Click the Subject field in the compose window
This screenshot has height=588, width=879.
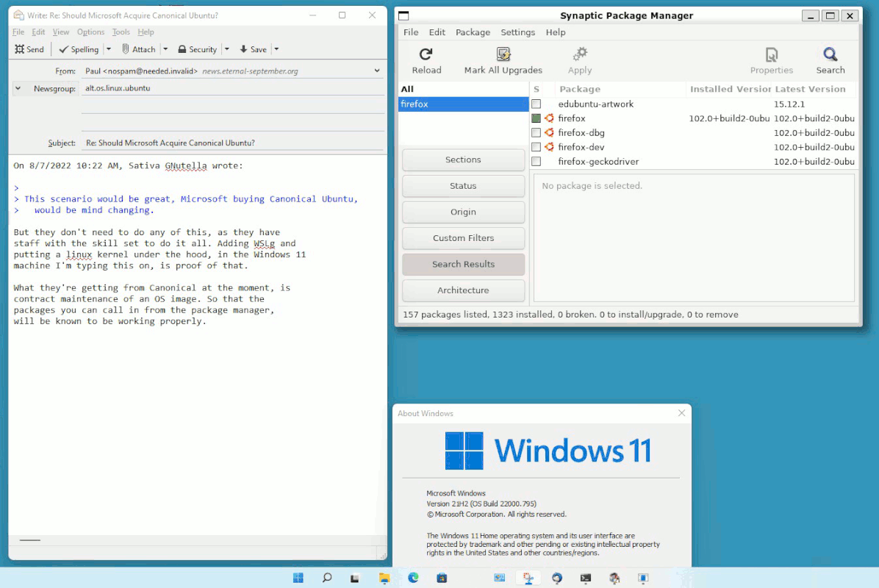233,143
